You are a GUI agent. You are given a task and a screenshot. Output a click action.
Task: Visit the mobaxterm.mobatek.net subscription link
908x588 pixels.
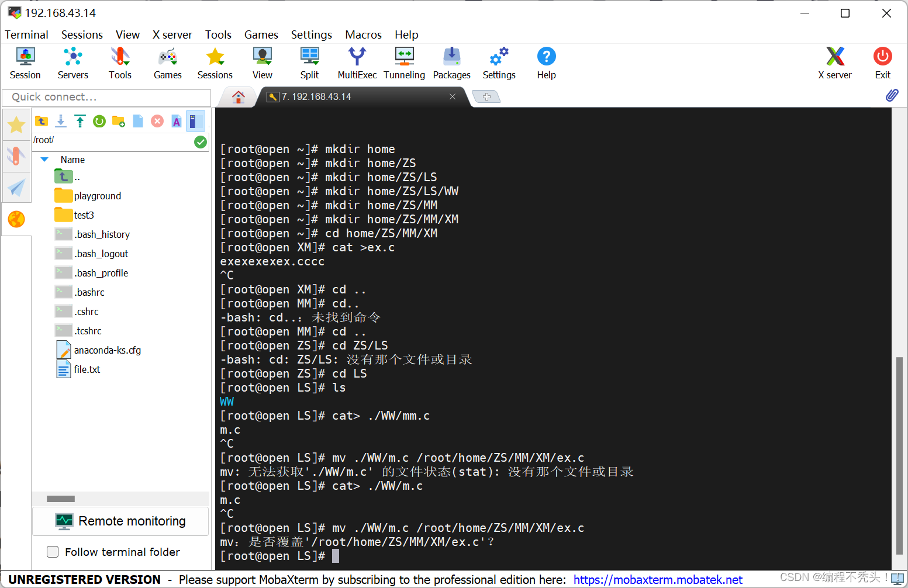[658, 579]
